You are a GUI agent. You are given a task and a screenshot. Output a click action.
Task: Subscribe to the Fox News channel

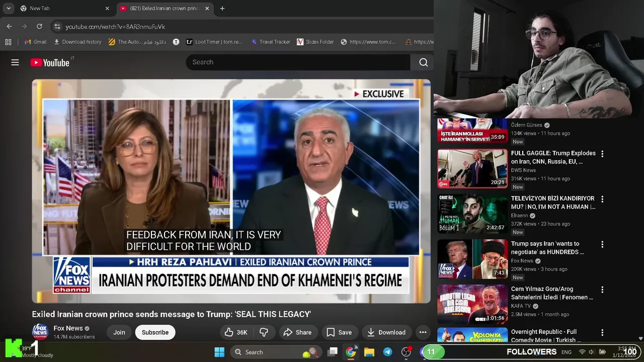click(x=155, y=332)
